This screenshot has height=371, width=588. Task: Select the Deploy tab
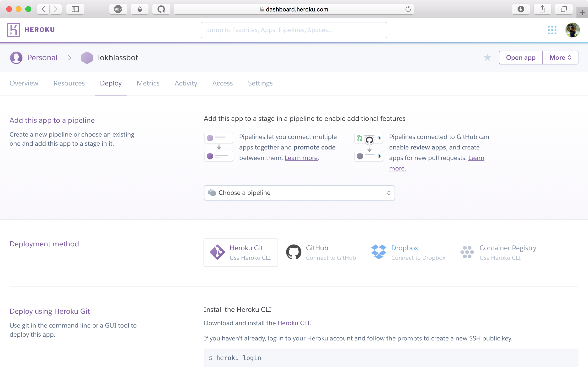coord(111,83)
